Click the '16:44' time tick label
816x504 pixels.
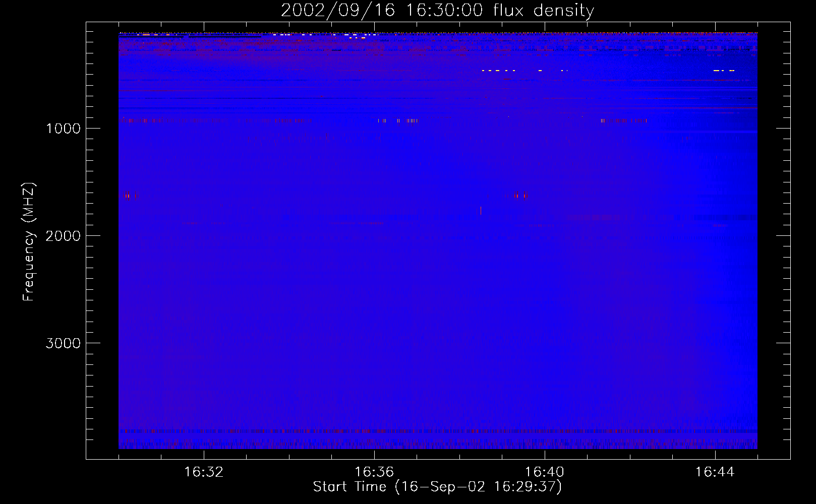pyautogui.click(x=715, y=472)
